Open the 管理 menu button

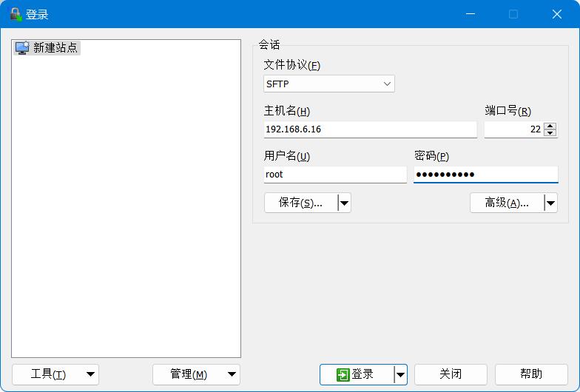click(196, 374)
